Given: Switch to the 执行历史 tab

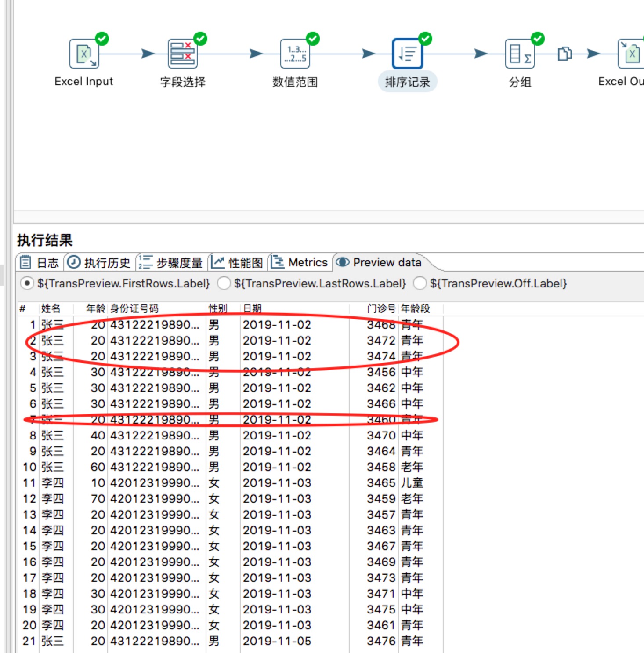Looking at the screenshot, I should pyautogui.click(x=99, y=262).
